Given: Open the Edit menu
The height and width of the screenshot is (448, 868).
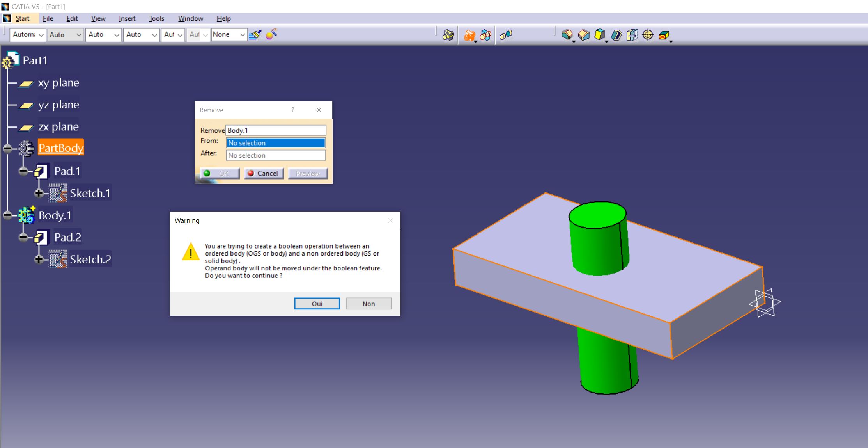Looking at the screenshot, I should point(72,18).
